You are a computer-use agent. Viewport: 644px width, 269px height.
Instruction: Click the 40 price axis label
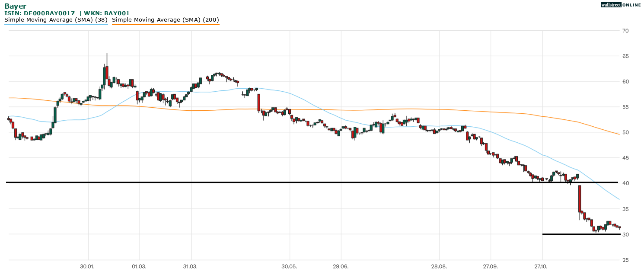click(x=625, y=183)
